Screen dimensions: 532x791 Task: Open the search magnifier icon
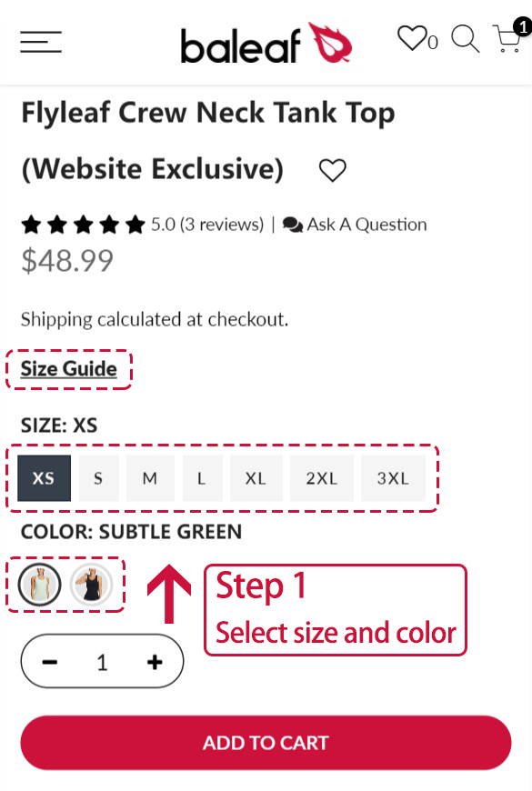pyautogui.click(x=465, y=38)
